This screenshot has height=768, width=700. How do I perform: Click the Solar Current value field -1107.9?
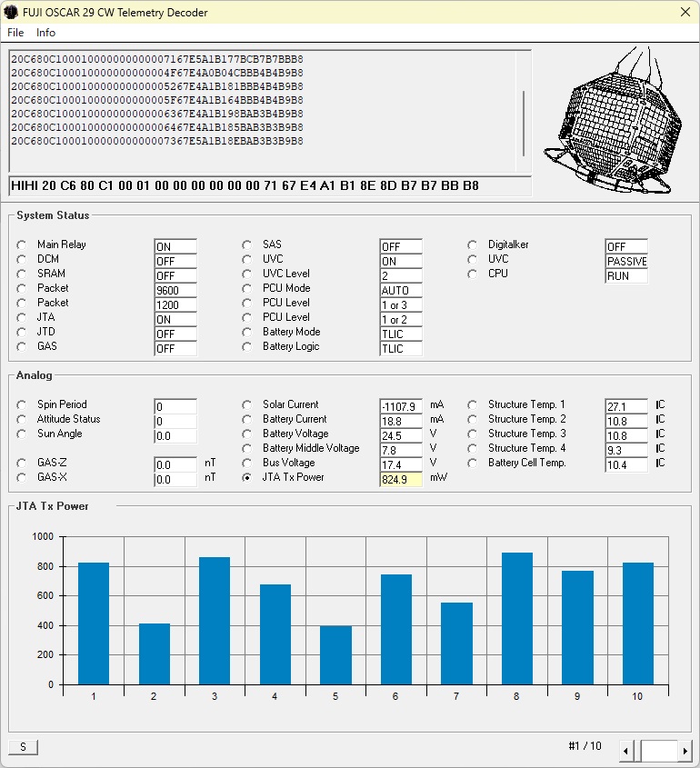click(401, 406)
